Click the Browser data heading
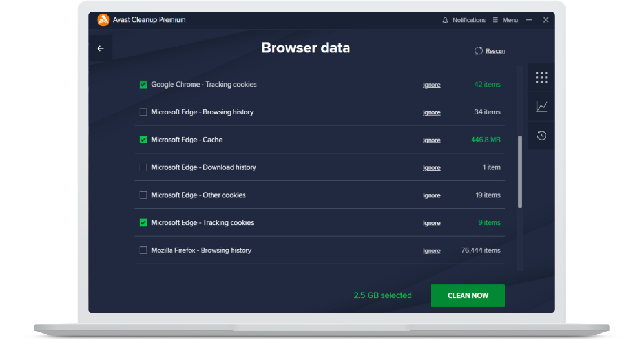 coord(306,48)
